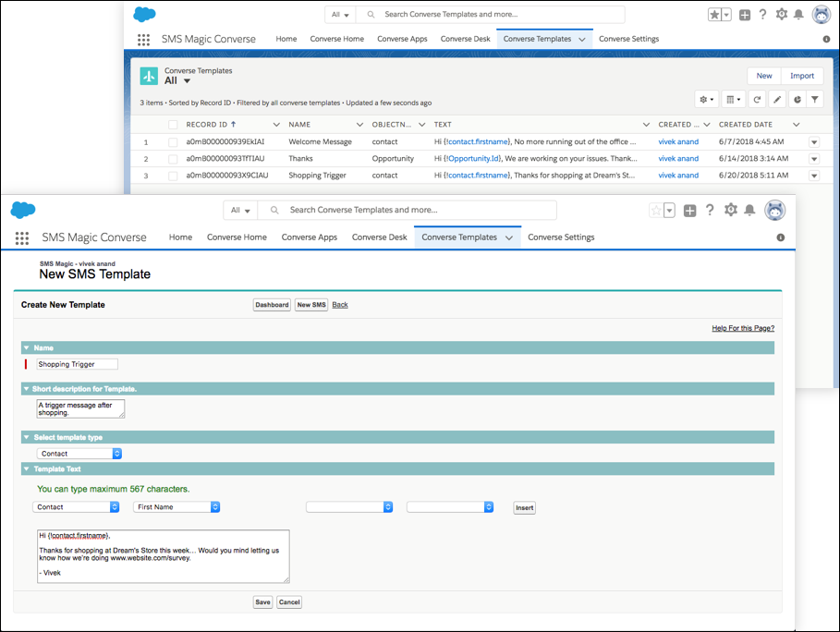Screen dimensions: 840x632
Task: Click the New SMS button
Action: pos(311,305)
